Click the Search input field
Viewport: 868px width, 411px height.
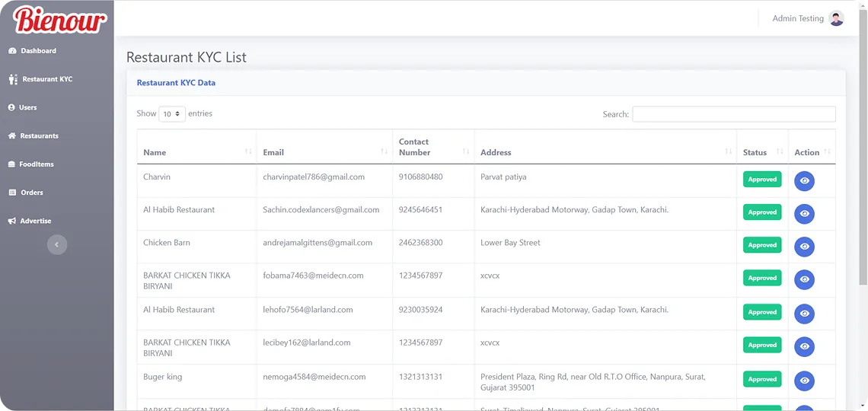pyautogui.click(x=734, y=114)
